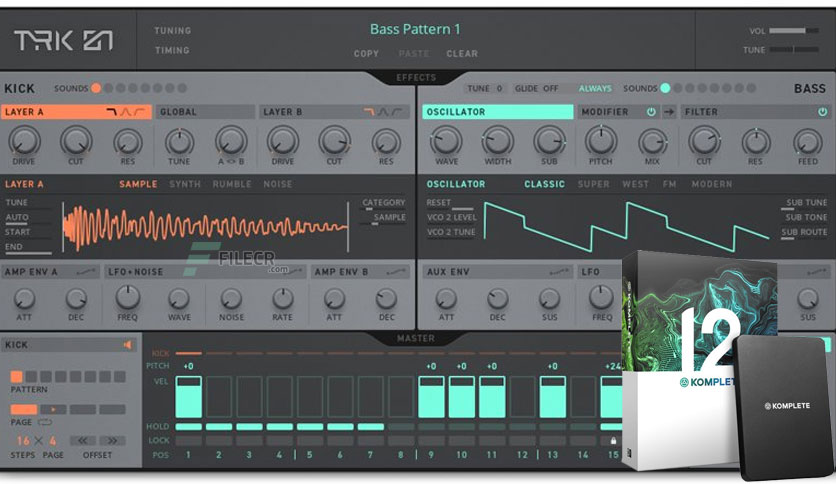Click the VCO 2 LEVEL slider
The width and height of the screenshot is (836, 484).
(451, 218)
